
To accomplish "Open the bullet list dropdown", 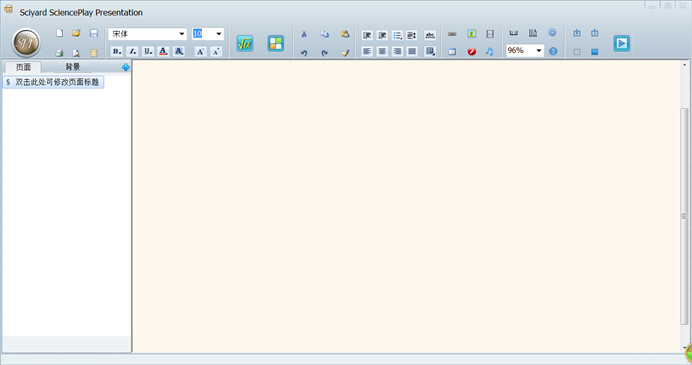I will [397, 35].
